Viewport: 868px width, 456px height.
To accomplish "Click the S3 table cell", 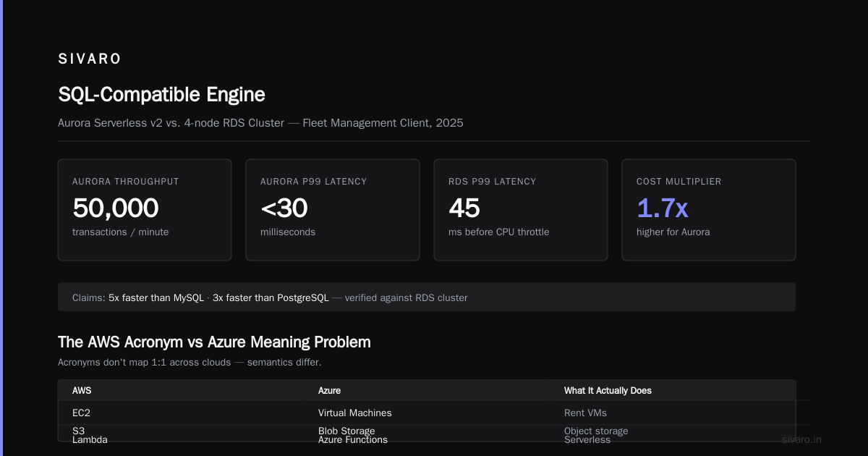I will tap(79, 431).
